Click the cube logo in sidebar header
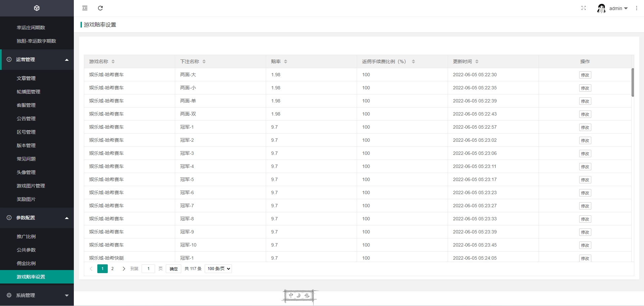This screenshot has width=644, height=306. [37, 8]
